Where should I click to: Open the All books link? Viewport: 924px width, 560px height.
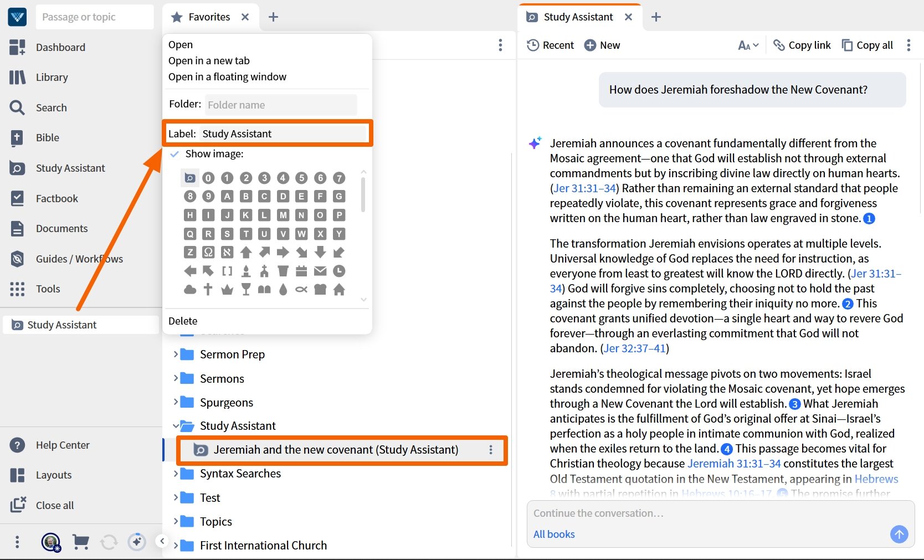point(554,534)
